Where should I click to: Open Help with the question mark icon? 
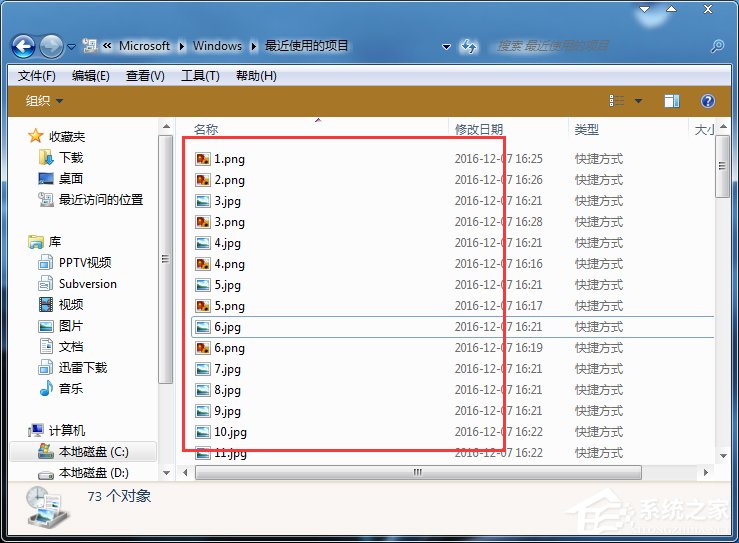708,101
